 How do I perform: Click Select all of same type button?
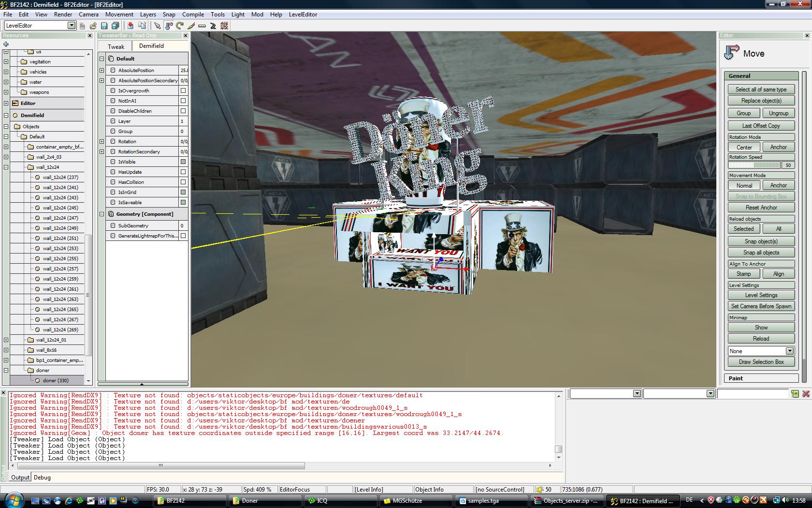761,90
